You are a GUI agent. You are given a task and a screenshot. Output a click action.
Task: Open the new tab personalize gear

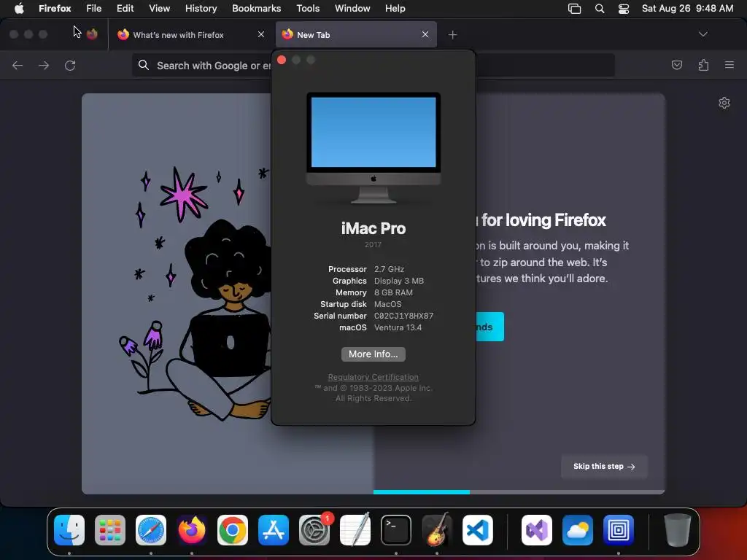point(724,103)
